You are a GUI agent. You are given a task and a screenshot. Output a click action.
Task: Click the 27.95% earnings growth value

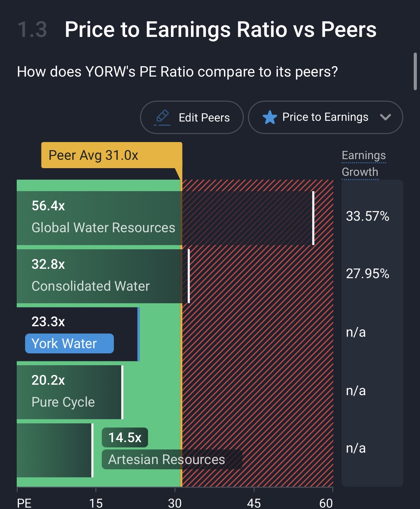(367, 274)
